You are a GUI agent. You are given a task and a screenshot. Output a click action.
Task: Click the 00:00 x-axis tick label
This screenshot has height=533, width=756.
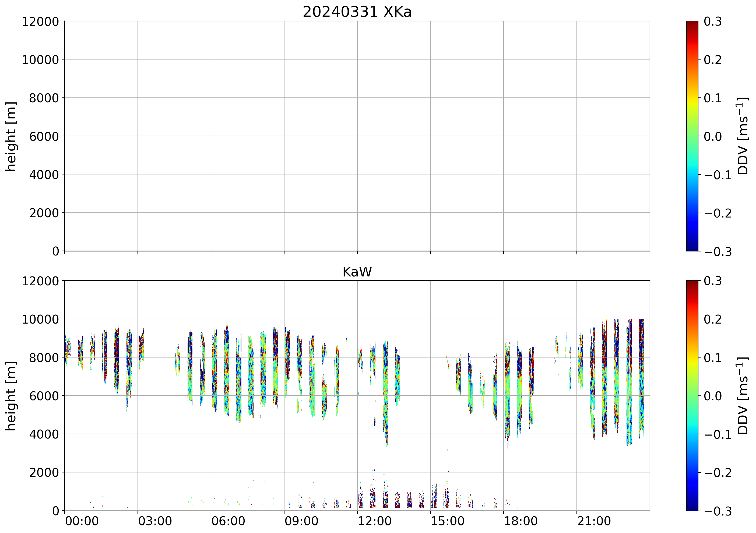point(82,521)
